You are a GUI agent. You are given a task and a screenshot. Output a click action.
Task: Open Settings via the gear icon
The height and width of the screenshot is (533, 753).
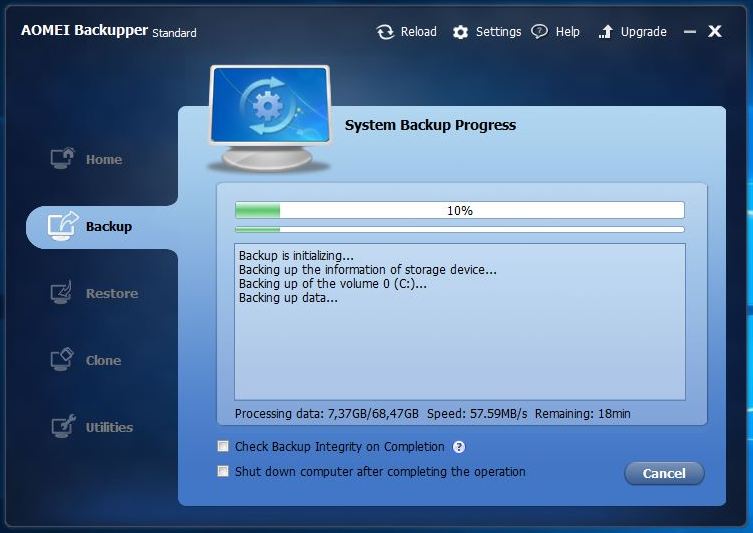460,32
